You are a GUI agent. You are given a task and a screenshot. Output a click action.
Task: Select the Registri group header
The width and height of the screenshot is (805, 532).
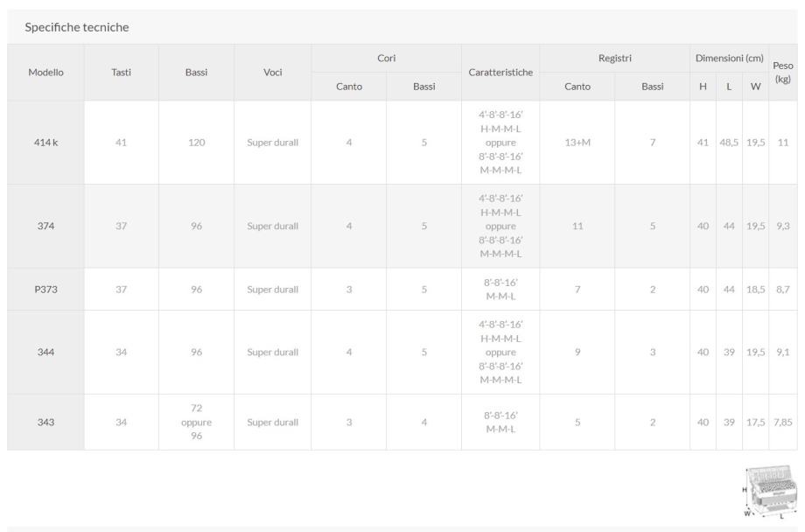[x=614, y=58]
